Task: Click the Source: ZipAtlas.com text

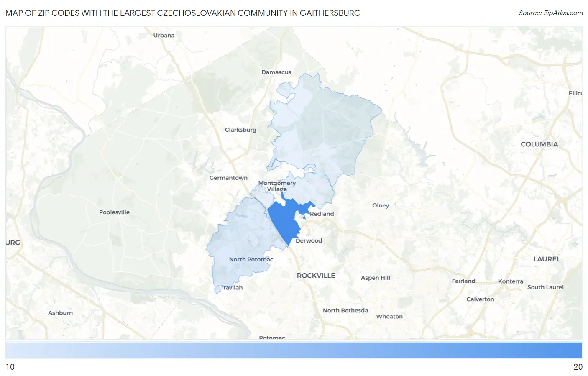Action: click(551, 13)
